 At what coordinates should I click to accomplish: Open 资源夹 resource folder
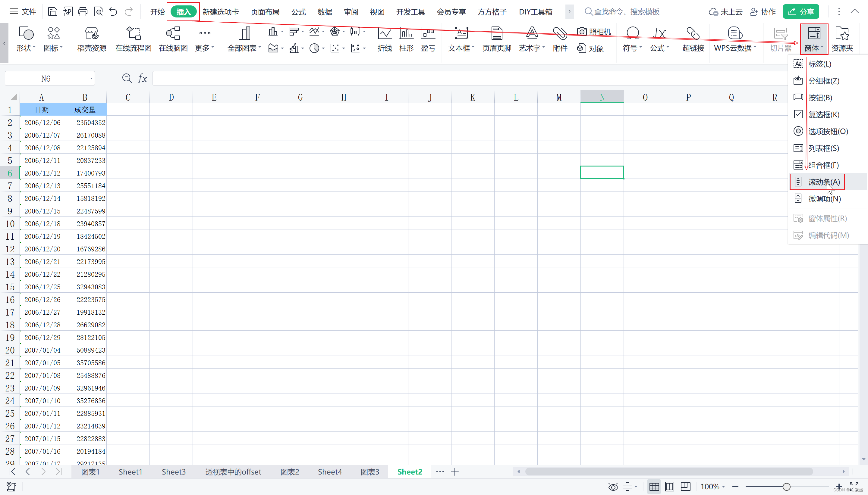coord(842,39)
